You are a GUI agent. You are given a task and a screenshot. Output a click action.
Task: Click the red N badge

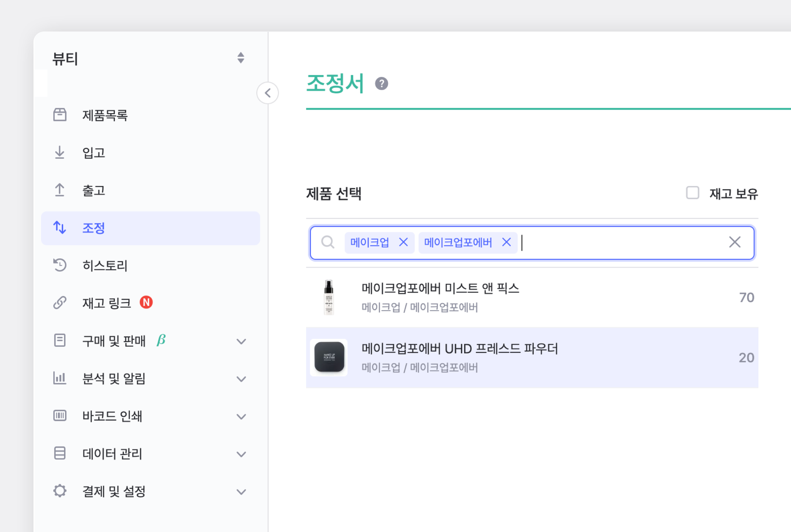[146, 302]
